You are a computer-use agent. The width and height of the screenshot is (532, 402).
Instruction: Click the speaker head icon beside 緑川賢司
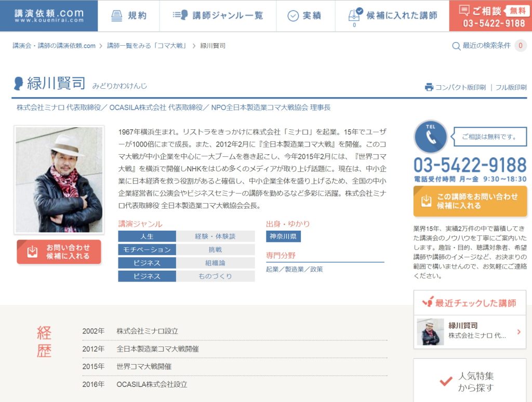pos(18,83)
